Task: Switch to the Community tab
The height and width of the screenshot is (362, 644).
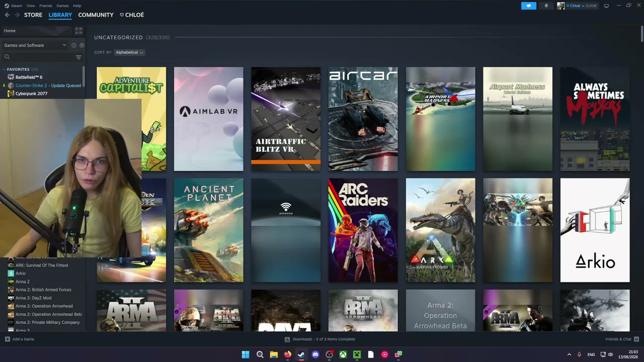Action: [96, 15]
